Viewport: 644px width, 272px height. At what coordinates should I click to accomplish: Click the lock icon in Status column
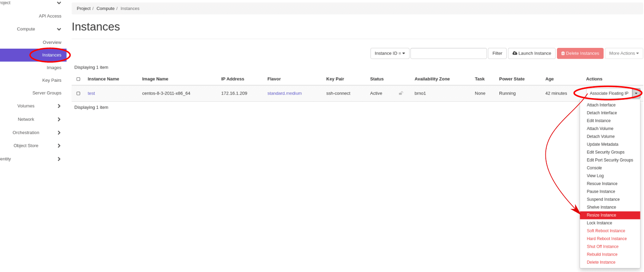400,93
